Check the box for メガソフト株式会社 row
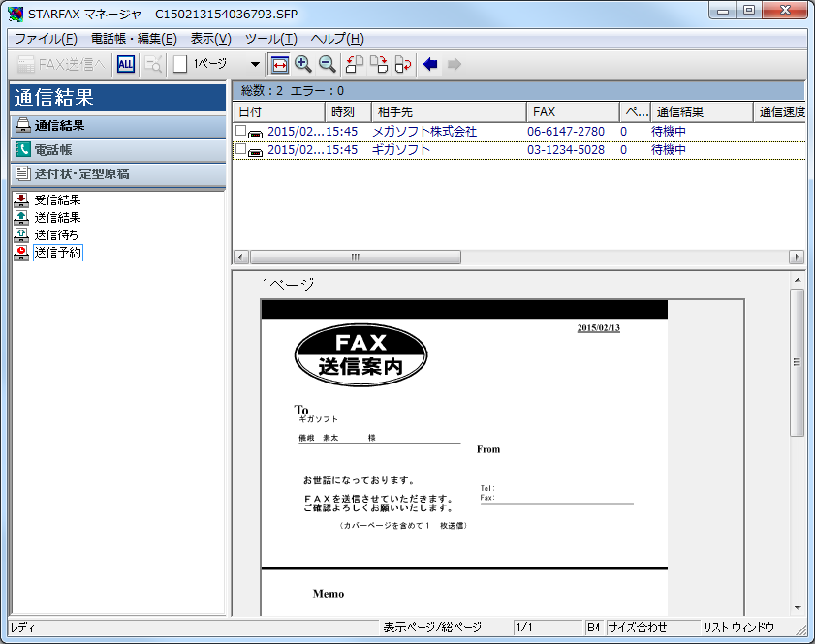Viewport: 815px width, 644px height. coord(241,132)
